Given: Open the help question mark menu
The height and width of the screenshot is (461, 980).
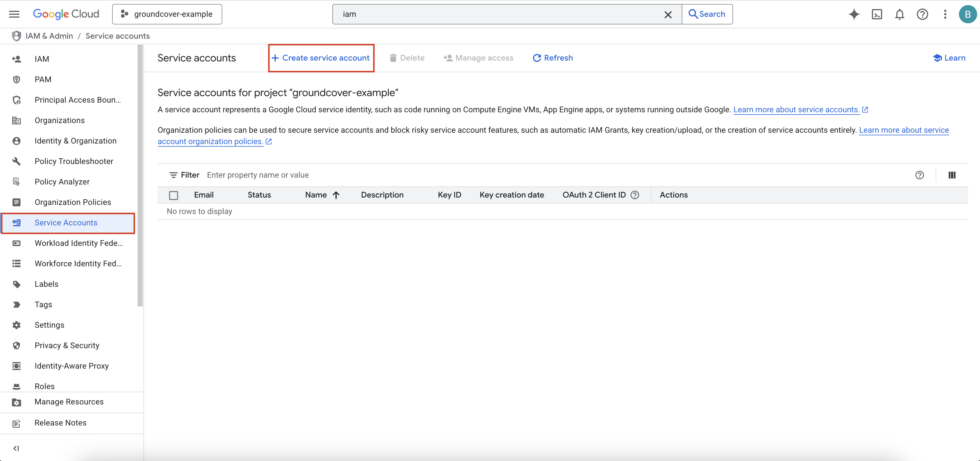Looking at the screenshot, I should pyautogui.click(x=922, y=14).
